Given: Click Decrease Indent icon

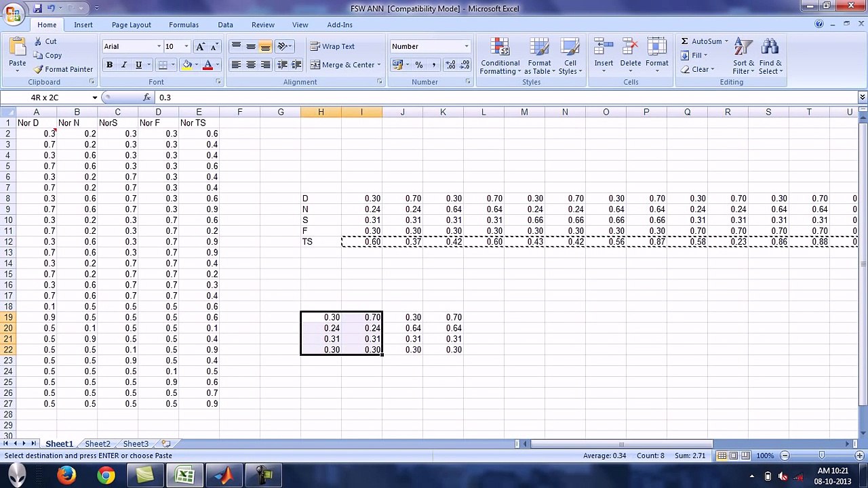Looking at the screenshot, I should tap(283, 65).
